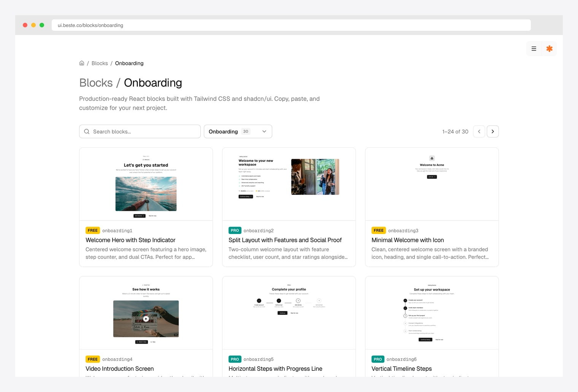Open the onboarding4 video preview thumbnail
The width and height of the screenshot is (578, 392).
(x=146, y=313)
